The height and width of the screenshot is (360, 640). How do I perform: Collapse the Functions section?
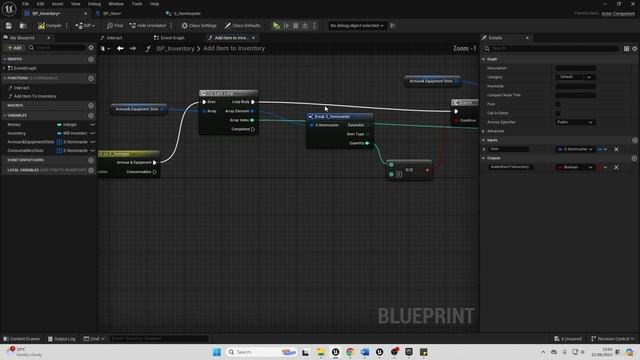pos(4,78)
